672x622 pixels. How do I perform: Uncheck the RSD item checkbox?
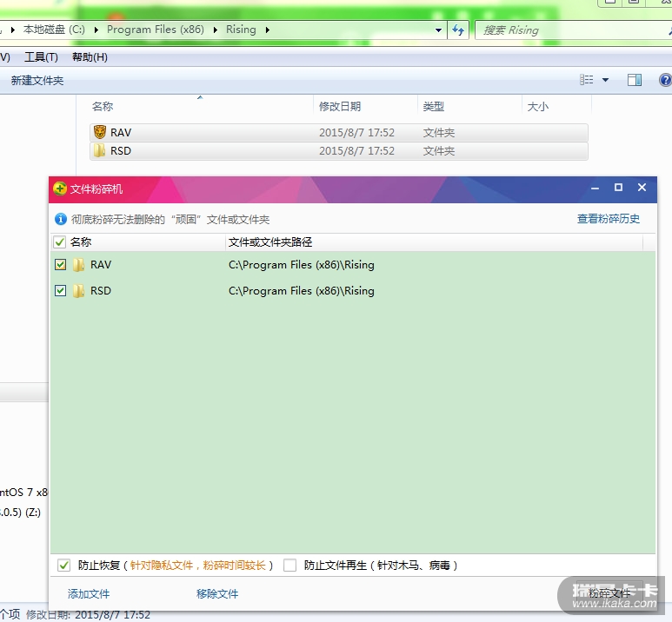[x=61, y=291]
